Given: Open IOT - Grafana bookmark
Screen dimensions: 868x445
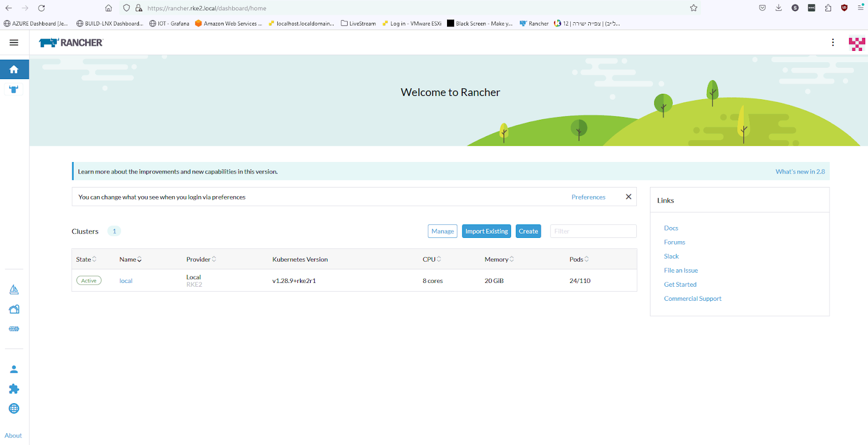Looking at the screenshot, I should click(169, 23).
